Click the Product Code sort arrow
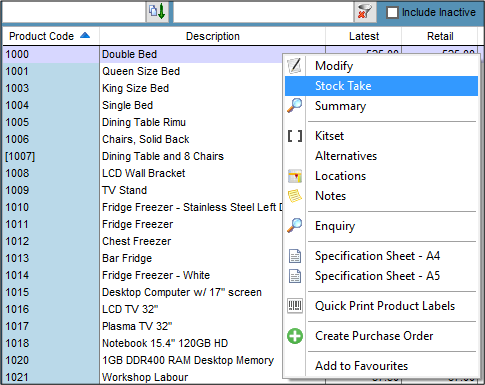The height and width of the screenshot is (385, 485). pos(85,35)
